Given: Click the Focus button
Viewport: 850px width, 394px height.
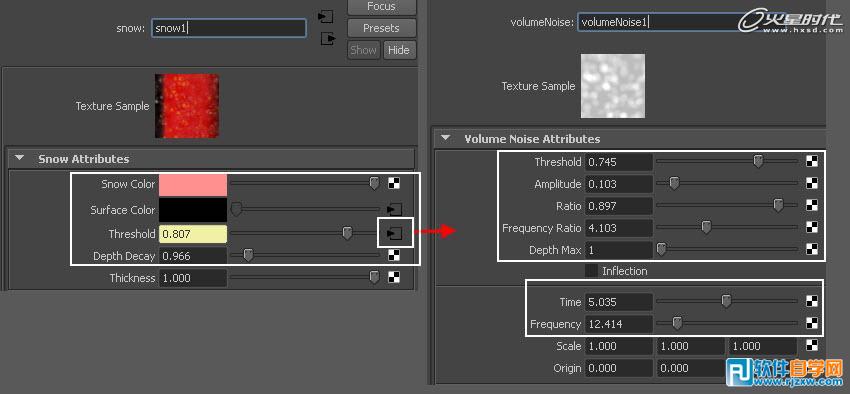Looking at the screenshot, I should coord(382,7).
